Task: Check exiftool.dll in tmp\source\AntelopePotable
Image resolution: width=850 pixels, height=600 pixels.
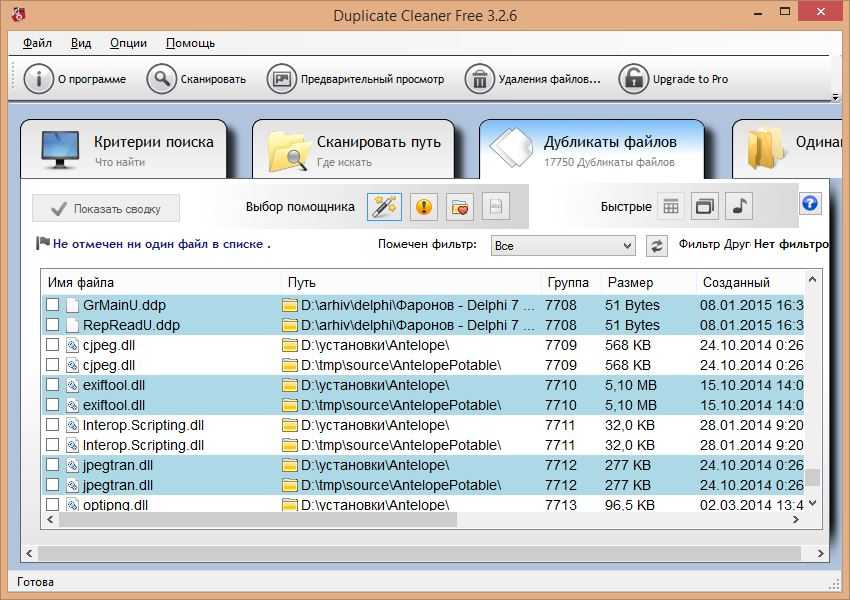Action: pyautogui.click(x=53, y=405)
